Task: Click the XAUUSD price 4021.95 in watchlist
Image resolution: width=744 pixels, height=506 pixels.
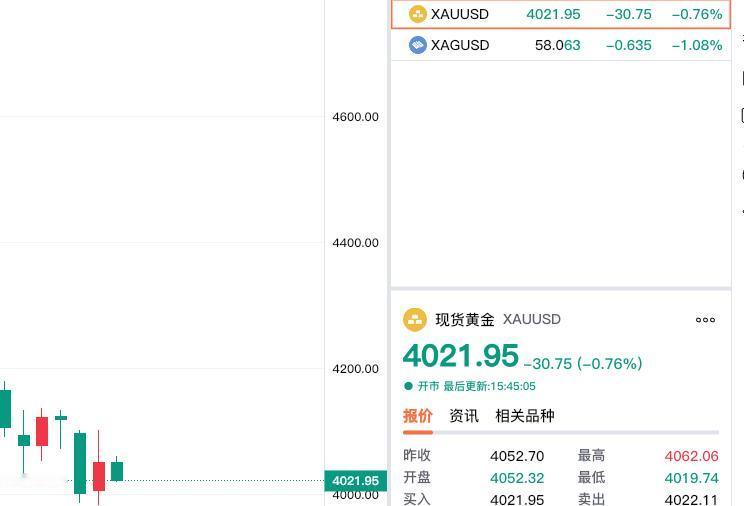Action: click(553, 14)
